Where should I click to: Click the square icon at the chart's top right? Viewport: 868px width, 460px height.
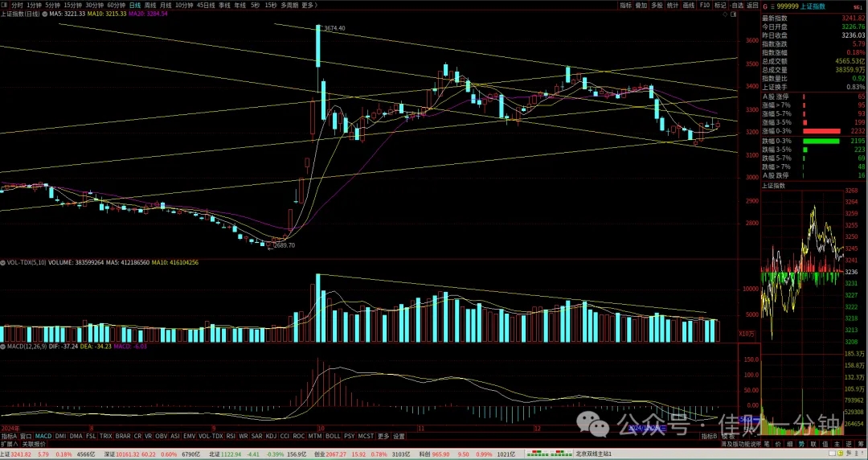tap(734, 14)
